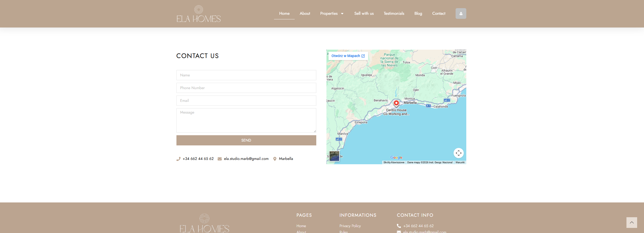Switch map to satellite view thumbnail
This screenshot has height=233, width=644.
click(x=334, y=156)
